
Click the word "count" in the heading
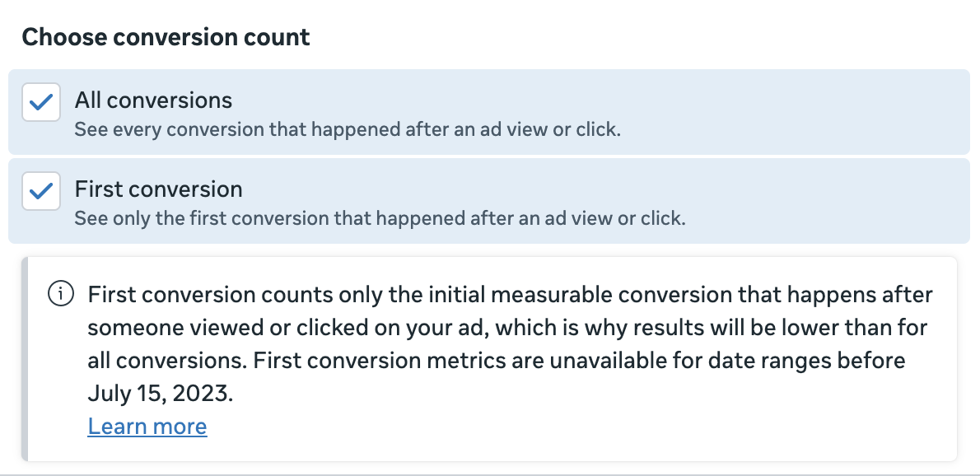(282, 37)
